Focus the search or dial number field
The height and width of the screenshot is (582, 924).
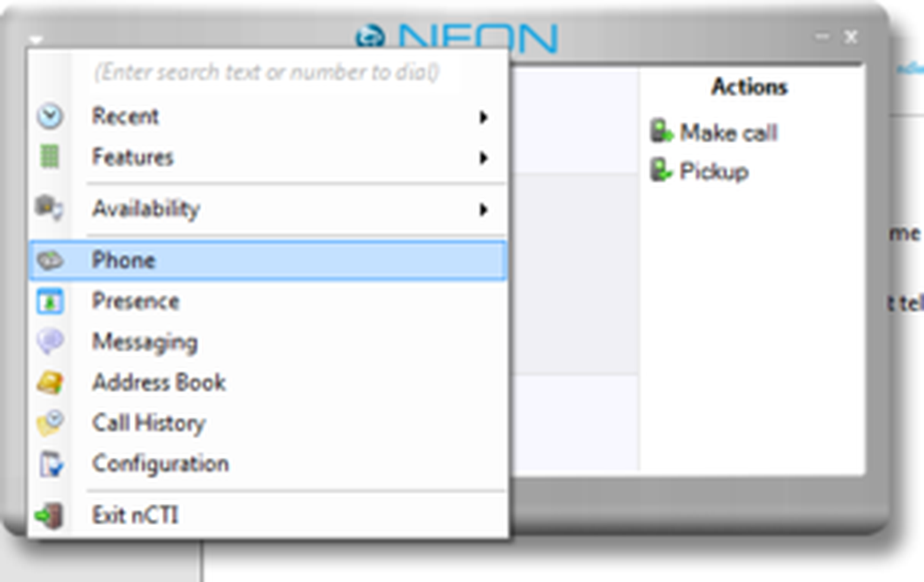coord(267,73)
